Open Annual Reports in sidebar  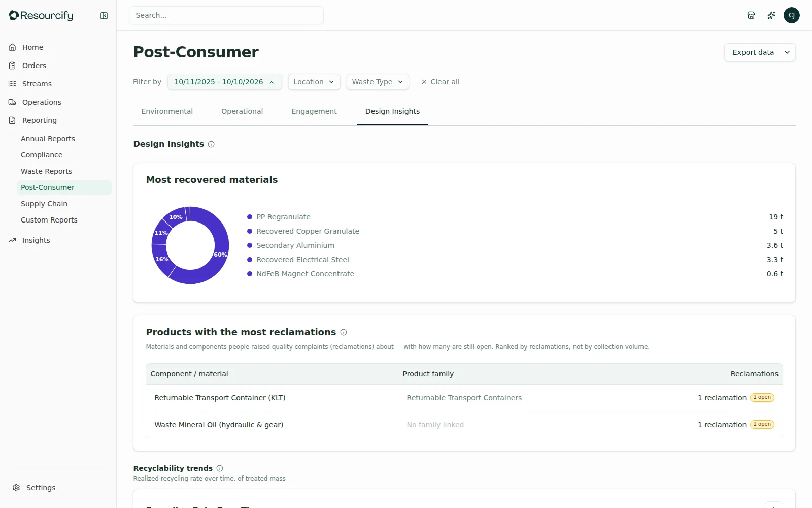pyautogui.click(x=64, y=139)
